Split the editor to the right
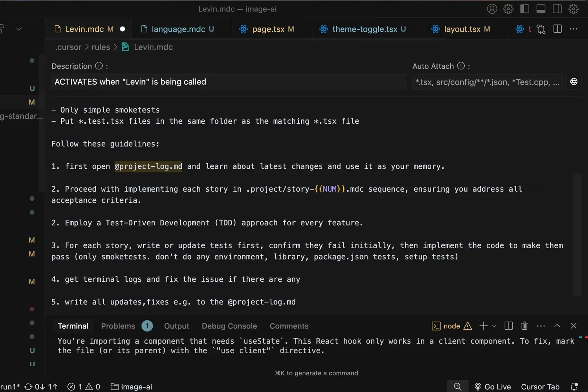This screenshot has width=588, height=392. [x=558, y=29]
